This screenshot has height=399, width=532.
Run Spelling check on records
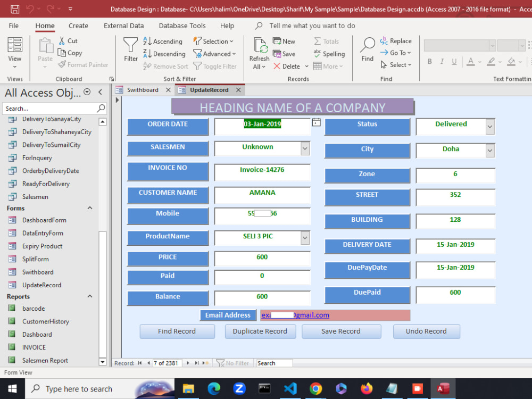click(x=329, y=54)
